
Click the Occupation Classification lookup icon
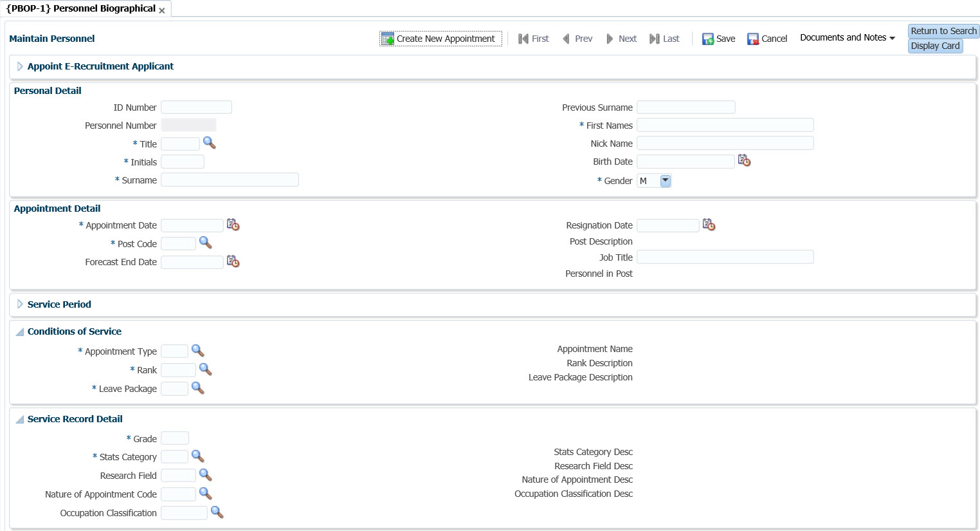pos(217,512)
